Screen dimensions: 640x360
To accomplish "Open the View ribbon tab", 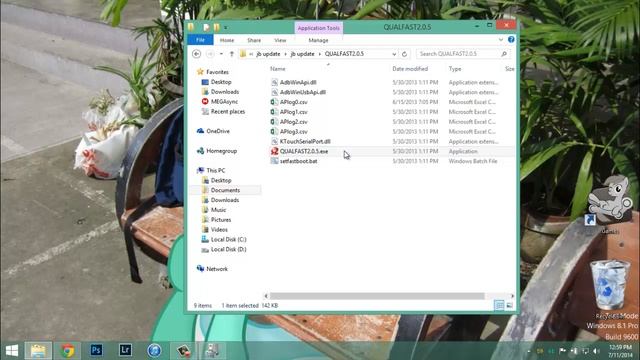I will (x=280, y=40).
